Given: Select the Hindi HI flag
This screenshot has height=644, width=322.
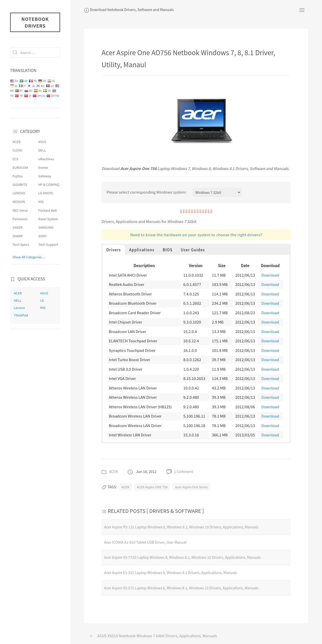Looking at the screenshot, I should pyautogui.click(x=49, y=81).
